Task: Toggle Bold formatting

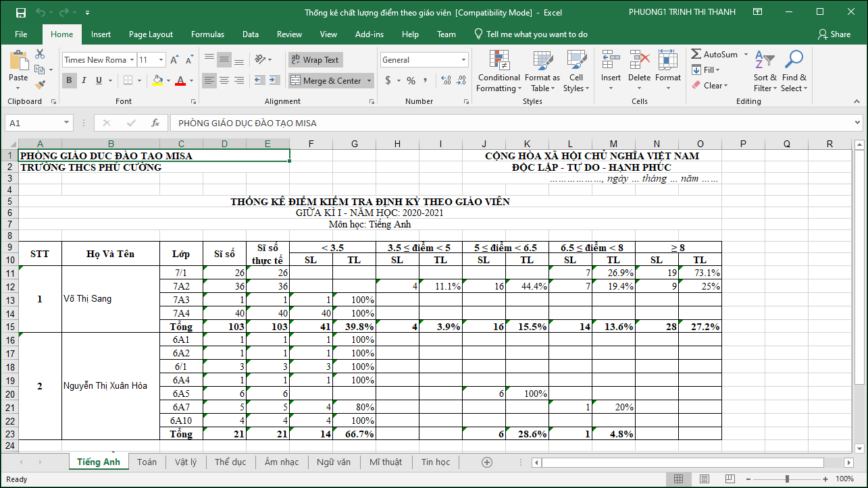Action: [x=69, y=81]
